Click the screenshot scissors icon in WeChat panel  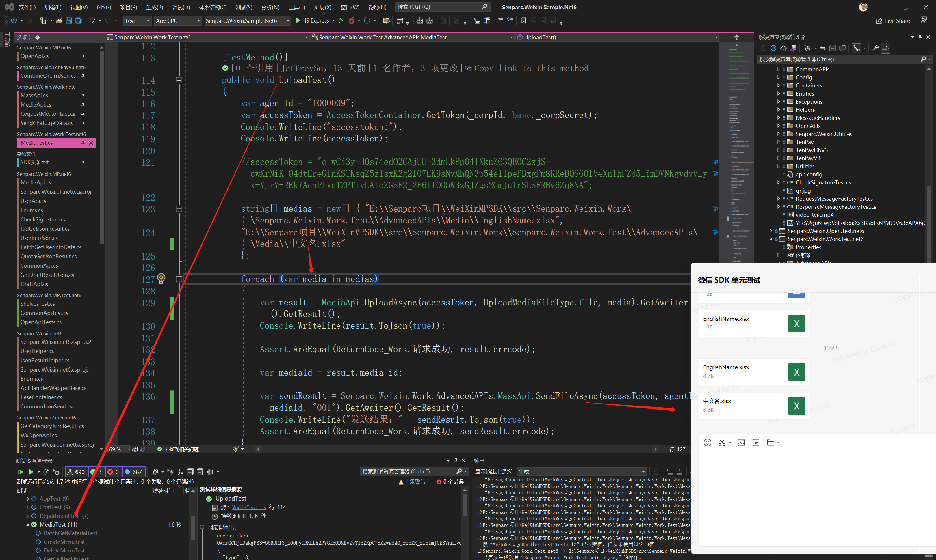click(722, 442)
